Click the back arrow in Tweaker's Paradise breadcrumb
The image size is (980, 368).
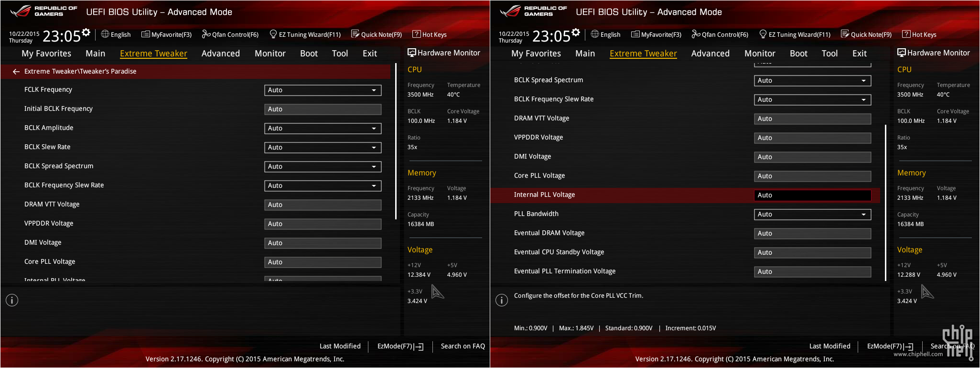coord(16,71)
